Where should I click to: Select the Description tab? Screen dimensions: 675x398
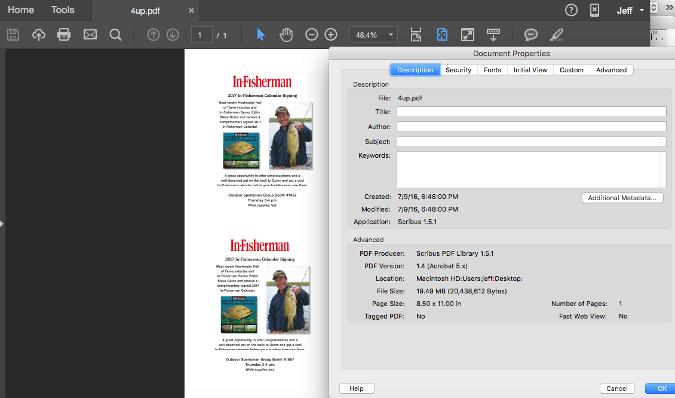click(x=415, y=70)
